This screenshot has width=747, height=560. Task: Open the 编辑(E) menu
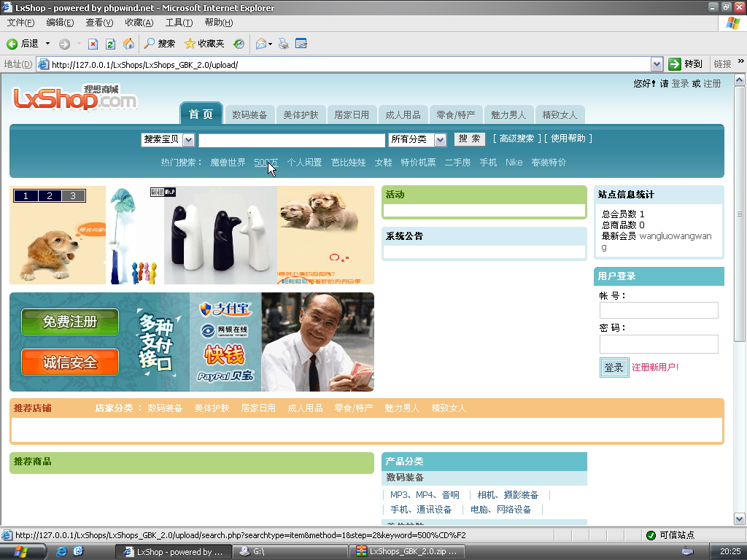point(60,23)
